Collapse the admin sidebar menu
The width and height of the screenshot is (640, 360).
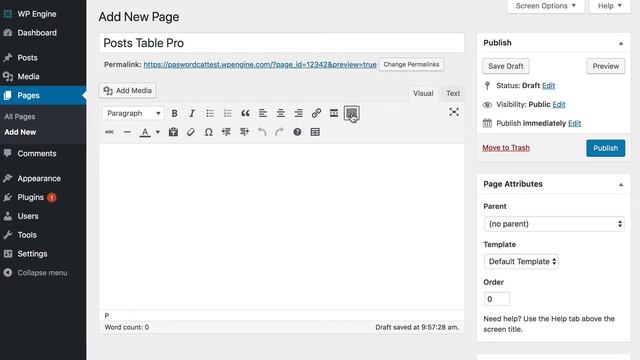click(43, 273)
